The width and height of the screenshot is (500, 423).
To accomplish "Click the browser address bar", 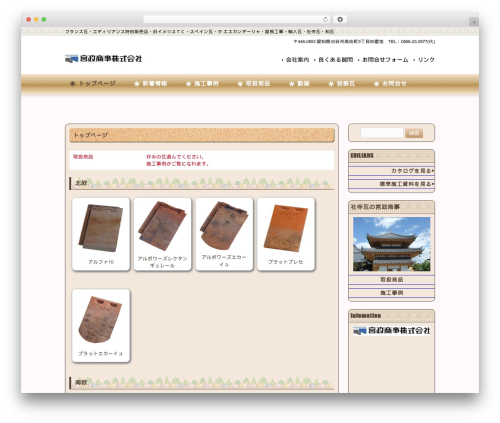I will coord(236,19).
